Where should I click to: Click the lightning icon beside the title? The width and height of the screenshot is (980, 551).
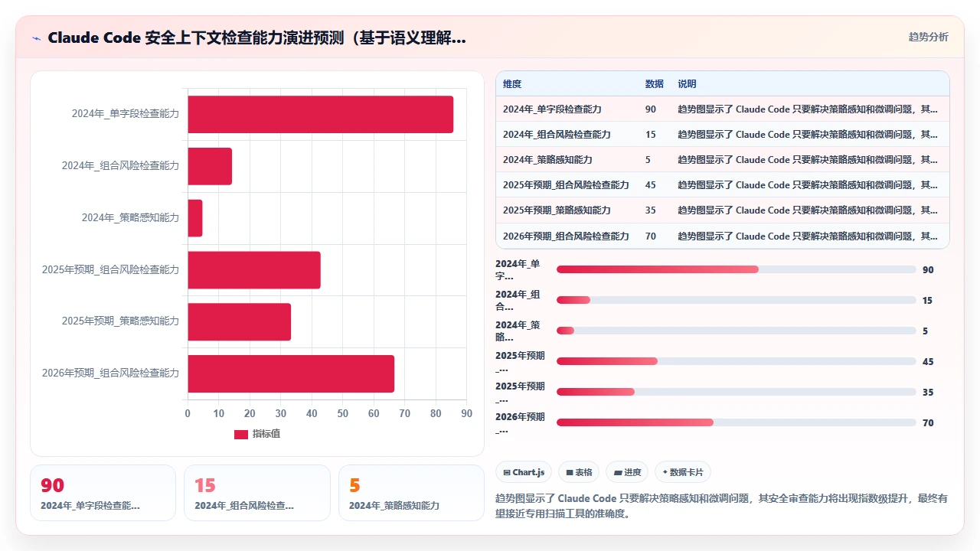pyautogui.click(x=36, y=37)
